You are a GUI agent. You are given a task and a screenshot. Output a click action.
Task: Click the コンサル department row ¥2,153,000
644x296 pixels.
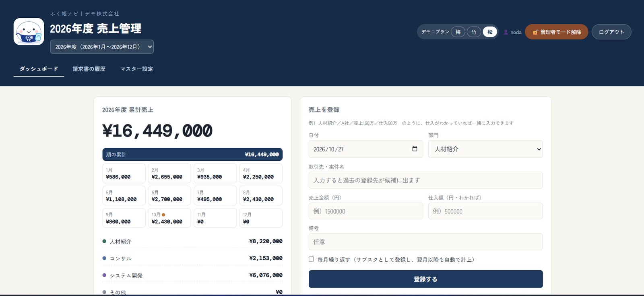click(192, 258)
